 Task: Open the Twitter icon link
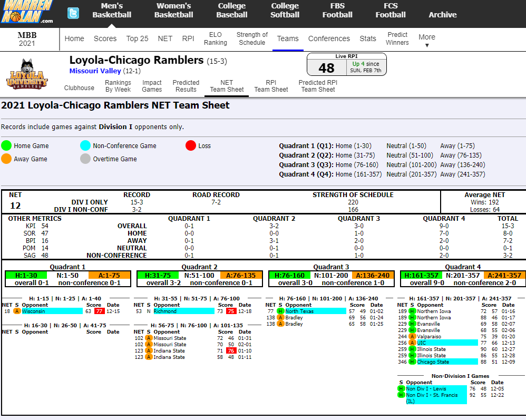[73, 13]
